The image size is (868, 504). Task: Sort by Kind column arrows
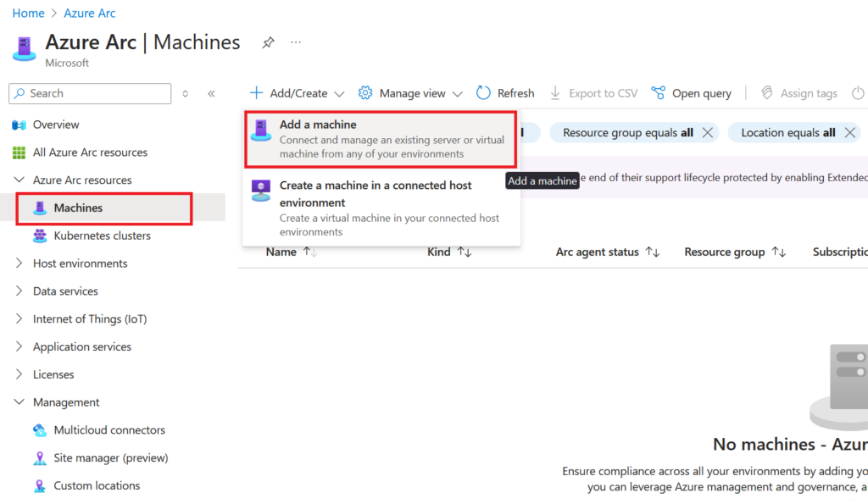pos(465,252)
